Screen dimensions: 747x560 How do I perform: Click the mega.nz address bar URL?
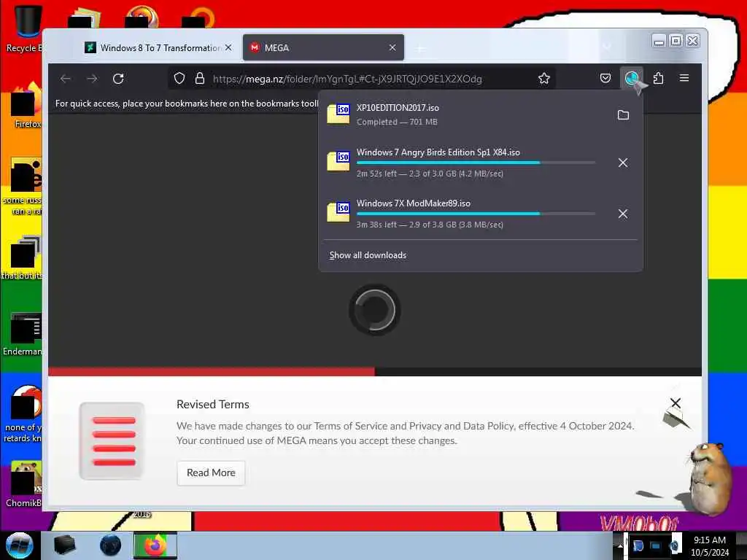(347, 79)
